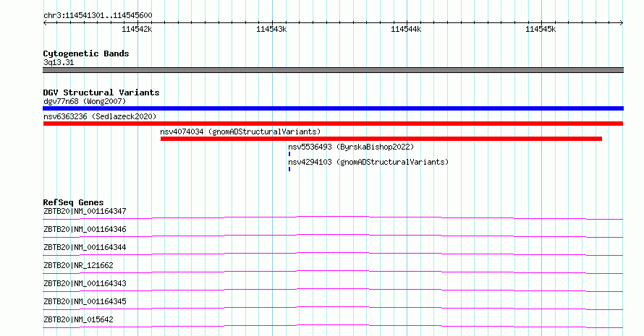Click the 114545k ruler tick label
The image size is (644, 336).
tap(541, 29)
